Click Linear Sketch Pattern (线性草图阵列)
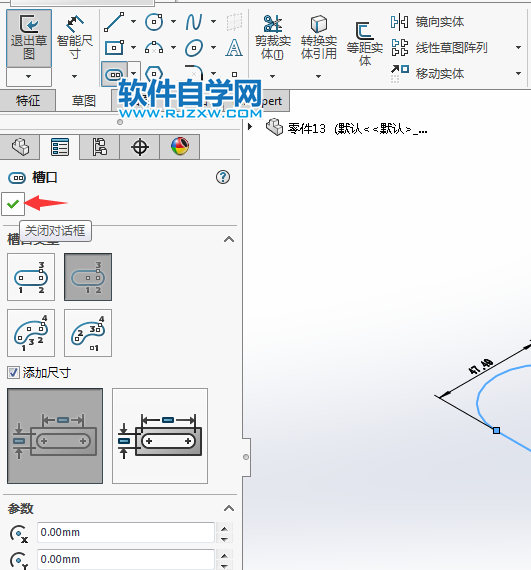531x570 pixels. 439,48
